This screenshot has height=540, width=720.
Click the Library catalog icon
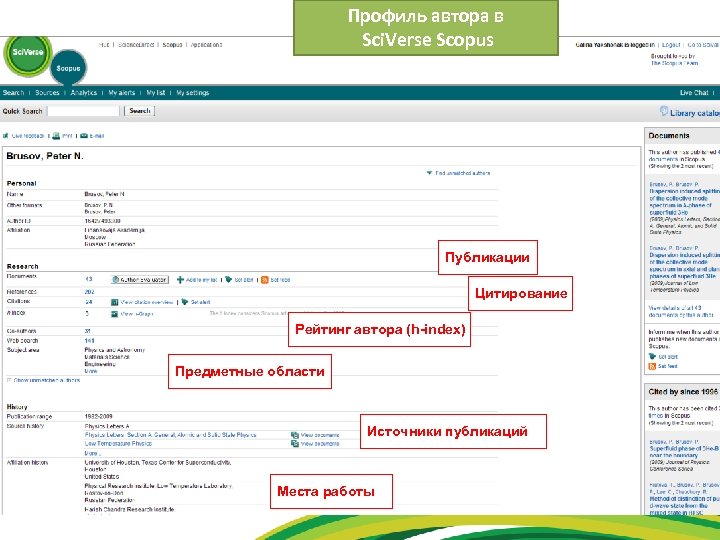point(664,111)
